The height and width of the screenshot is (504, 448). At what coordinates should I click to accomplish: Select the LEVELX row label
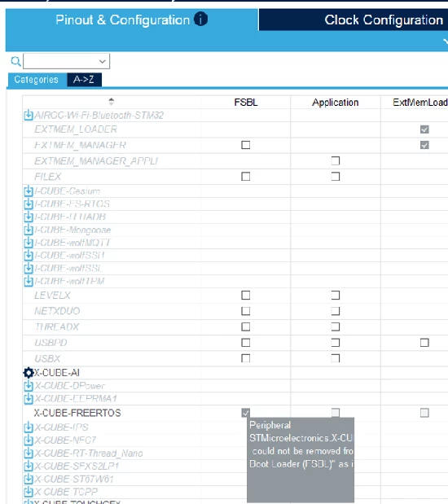(x=52, y=295)
